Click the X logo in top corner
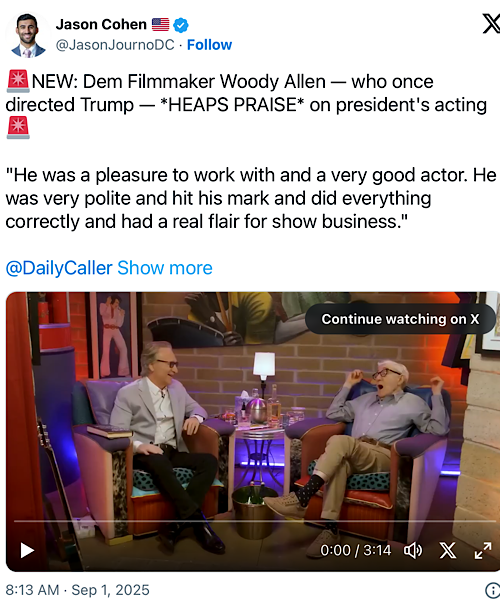This screenshot has width=500, height=600. click(x=491, y=24)
